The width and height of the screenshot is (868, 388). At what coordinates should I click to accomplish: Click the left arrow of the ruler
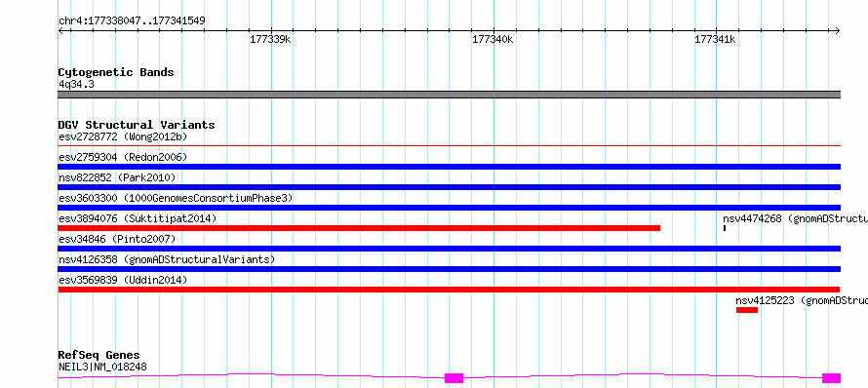[x=60, y=31]
